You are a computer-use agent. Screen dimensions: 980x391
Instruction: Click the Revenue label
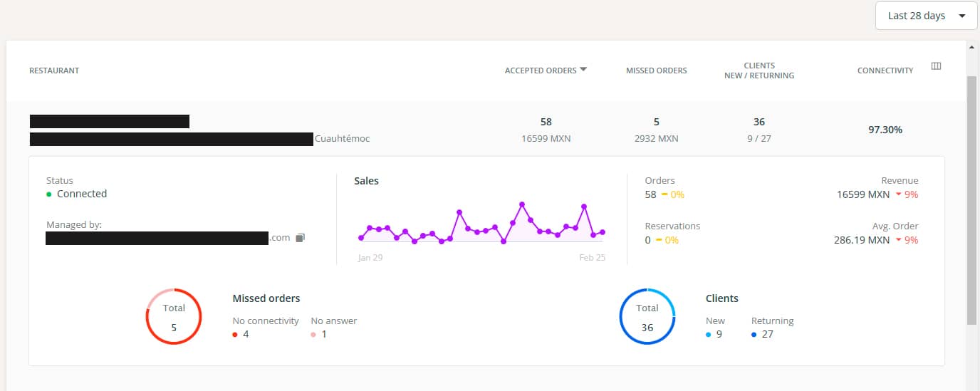(x=900, y=180)
